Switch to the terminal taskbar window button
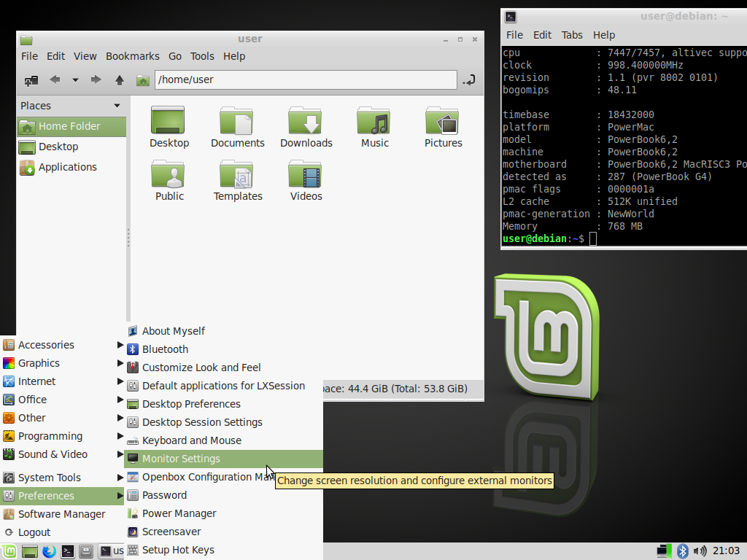 tap(111, 551)
